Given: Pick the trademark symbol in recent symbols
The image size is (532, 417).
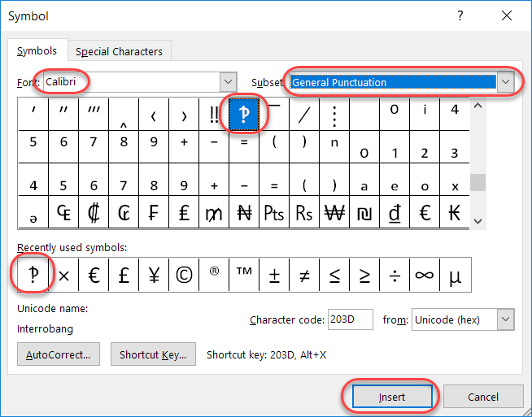Looking at the screenshot, I should click(244, 276).
